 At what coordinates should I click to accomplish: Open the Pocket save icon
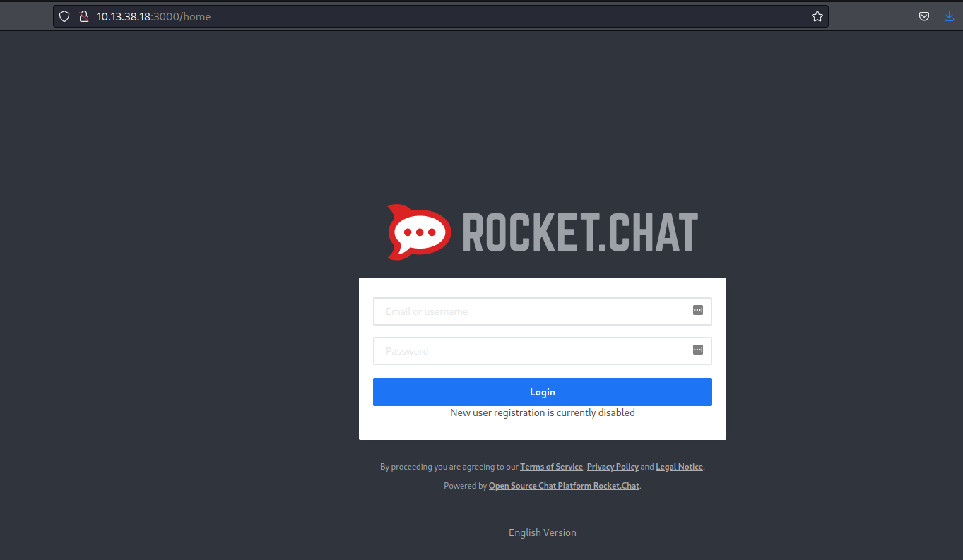click(924, 16)
